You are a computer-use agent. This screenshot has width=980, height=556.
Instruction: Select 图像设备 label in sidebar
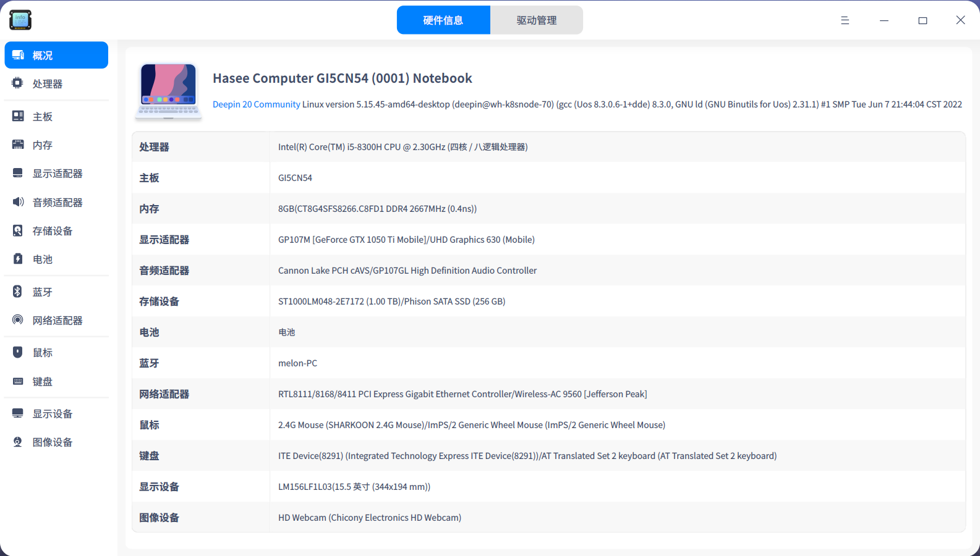click(x=53, y=442)
